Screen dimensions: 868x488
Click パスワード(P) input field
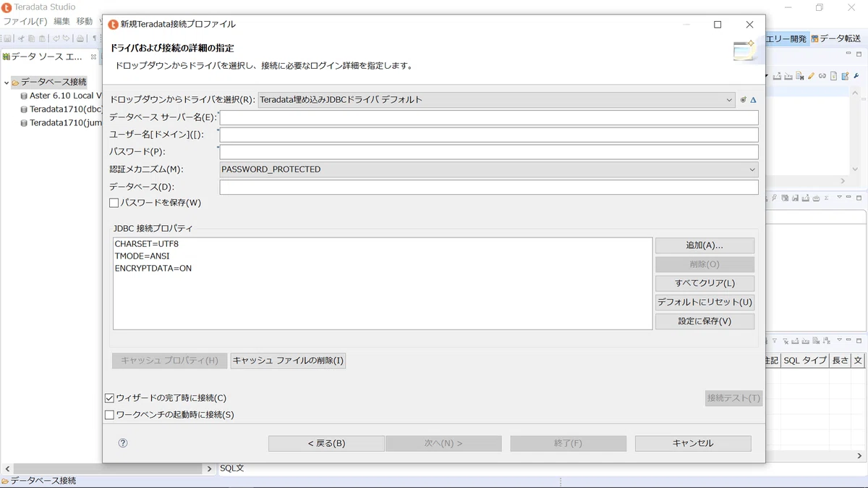pyautogui.click(x=489, y=152)
